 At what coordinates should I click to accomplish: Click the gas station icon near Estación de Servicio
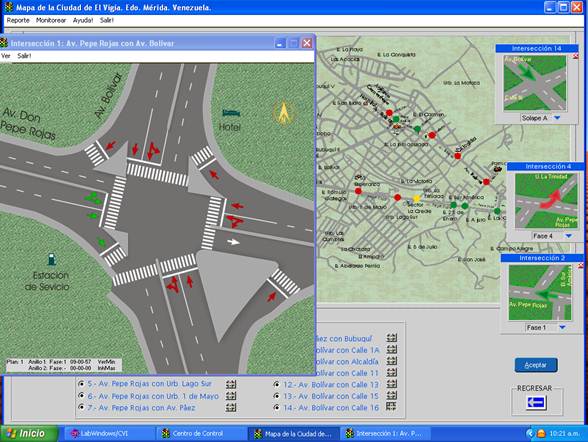coord(52,259)
